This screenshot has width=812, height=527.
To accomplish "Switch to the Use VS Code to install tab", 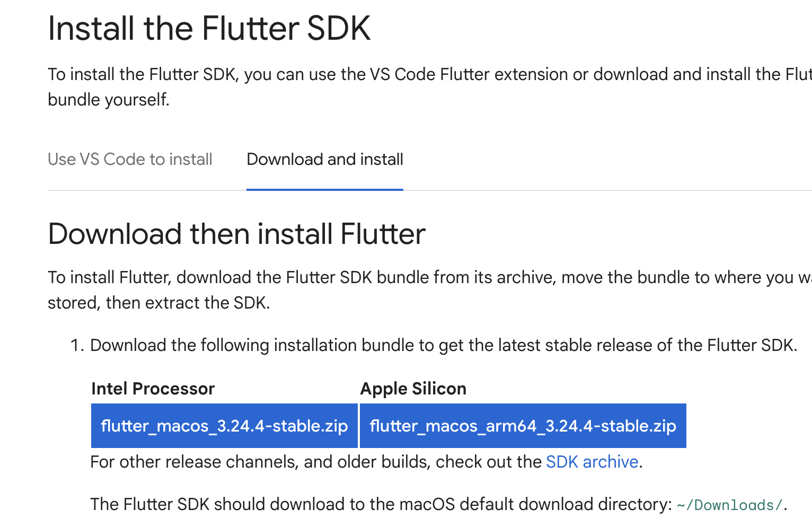I will [130, 159].
